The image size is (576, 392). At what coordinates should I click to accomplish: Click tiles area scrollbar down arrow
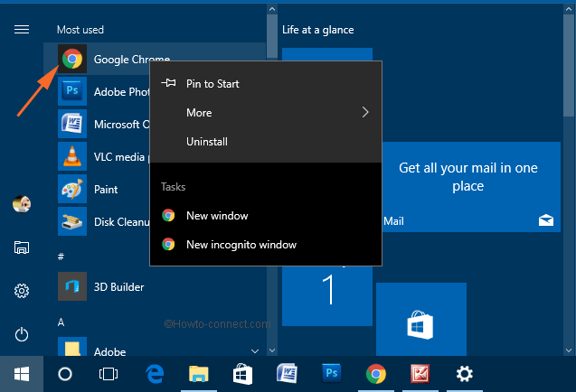click(x=569, y=350)
